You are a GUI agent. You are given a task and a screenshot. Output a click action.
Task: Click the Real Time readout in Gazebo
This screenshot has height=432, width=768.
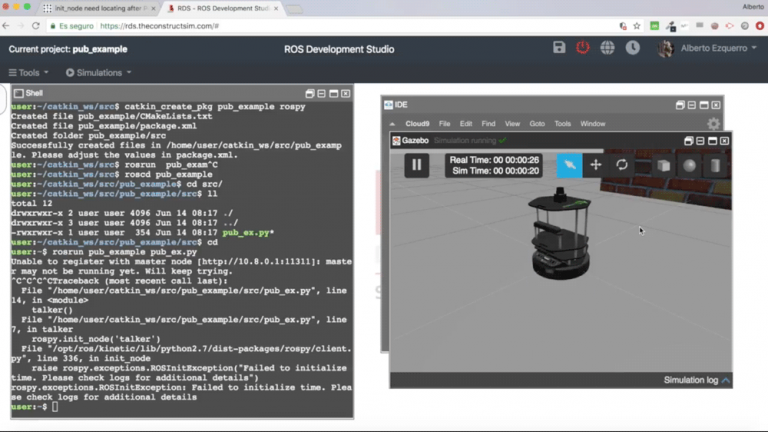click(494, 160)
